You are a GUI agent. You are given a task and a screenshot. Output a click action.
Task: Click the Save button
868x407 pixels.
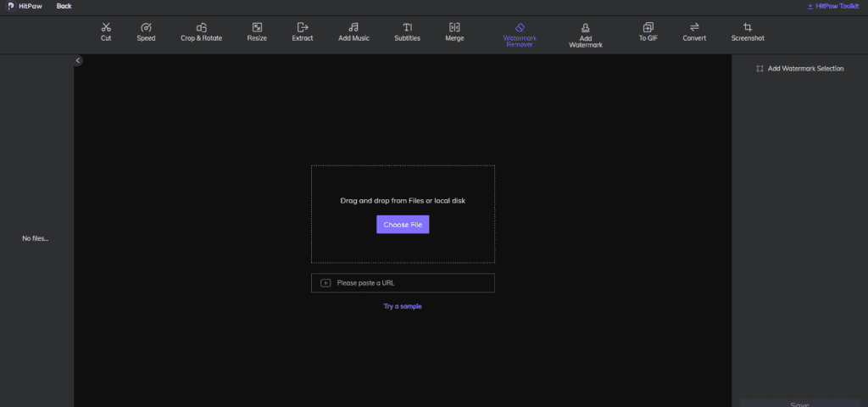pyautogui.click(x=799, y=404)
